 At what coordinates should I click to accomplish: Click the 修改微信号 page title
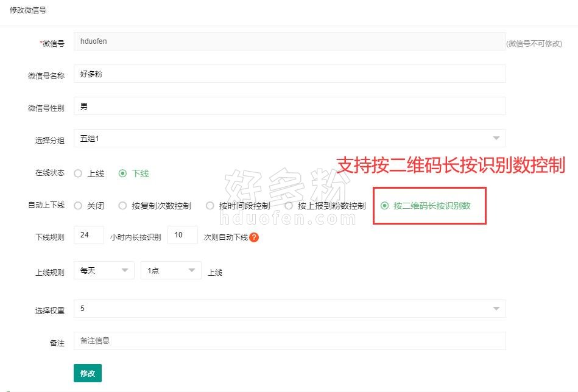(28, 10)
